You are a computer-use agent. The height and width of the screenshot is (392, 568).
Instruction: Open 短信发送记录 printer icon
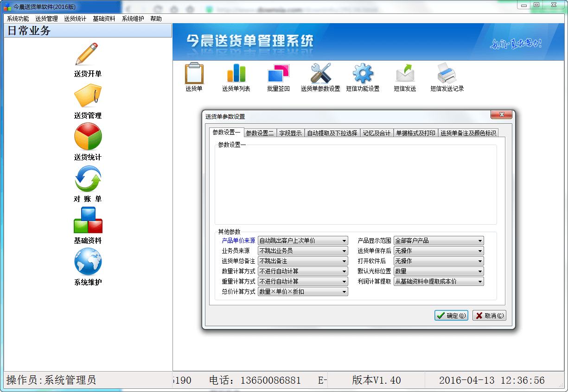pos(447,74)
